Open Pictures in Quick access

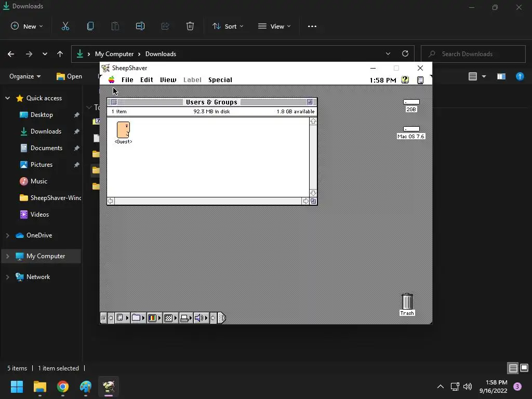tap(42, 165)
